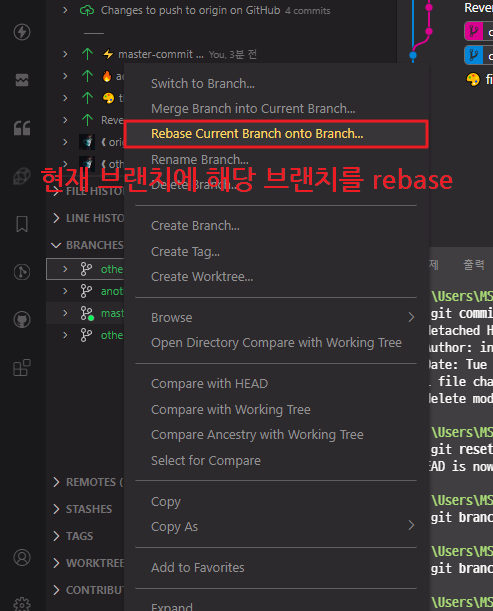
Task: Open the picture icon view in activity bar
Action: pos(22,80)
